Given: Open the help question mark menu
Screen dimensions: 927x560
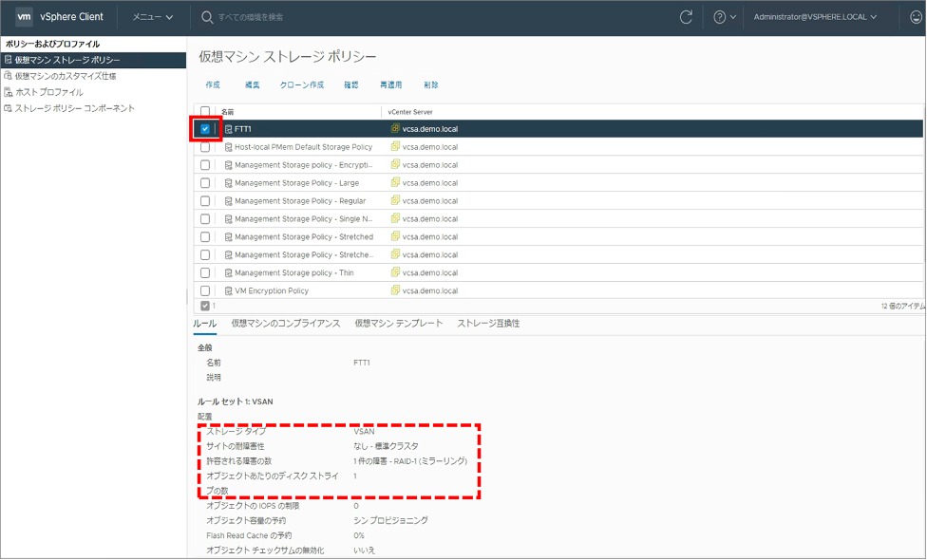Looking at the screenshot, I should (724, 17).
